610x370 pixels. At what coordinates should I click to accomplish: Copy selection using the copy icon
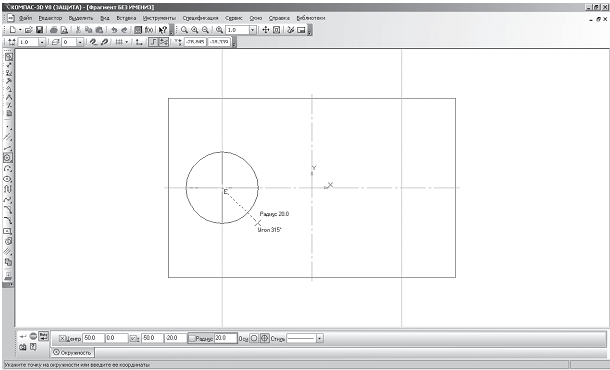[89, 30]
